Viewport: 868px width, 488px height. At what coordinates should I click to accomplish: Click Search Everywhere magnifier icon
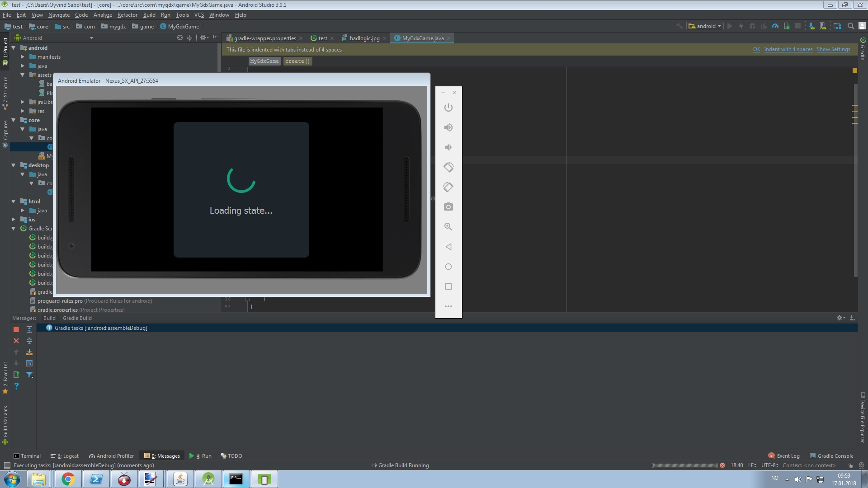[x=850, y=26]
